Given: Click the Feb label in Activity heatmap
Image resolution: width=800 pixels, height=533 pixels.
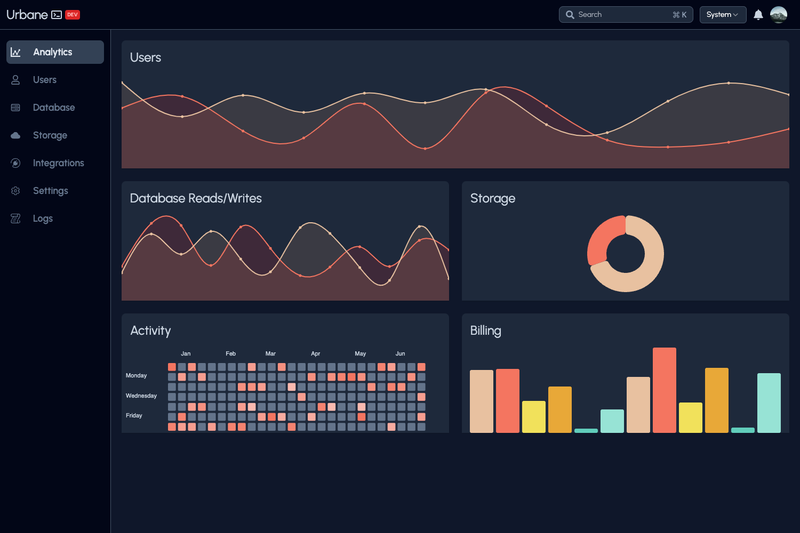Looking at the screenshot, I should click(x=231, y=353).
